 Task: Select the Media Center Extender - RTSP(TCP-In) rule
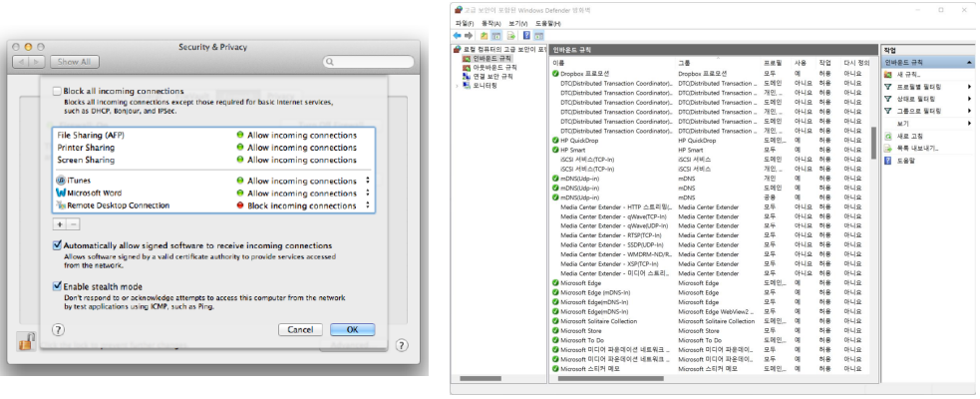[711, 235]
